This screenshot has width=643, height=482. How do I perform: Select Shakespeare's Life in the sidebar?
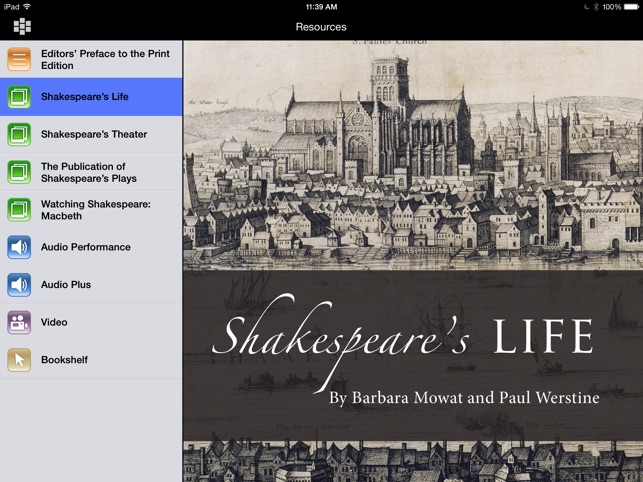[x=91, y=97]
